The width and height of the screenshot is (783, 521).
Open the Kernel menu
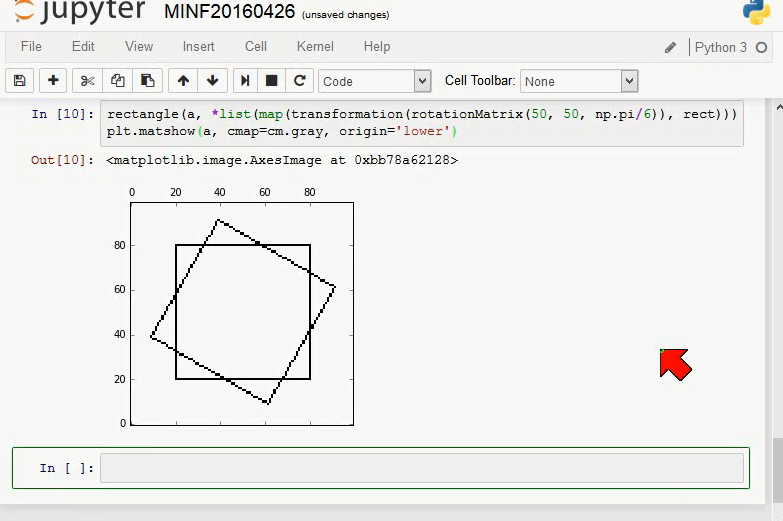point(315,46)
